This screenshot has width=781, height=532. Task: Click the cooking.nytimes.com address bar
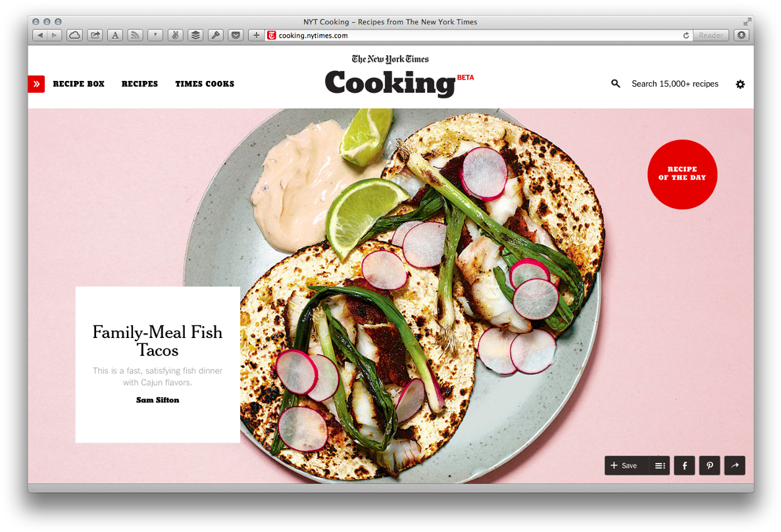point(473,36)
